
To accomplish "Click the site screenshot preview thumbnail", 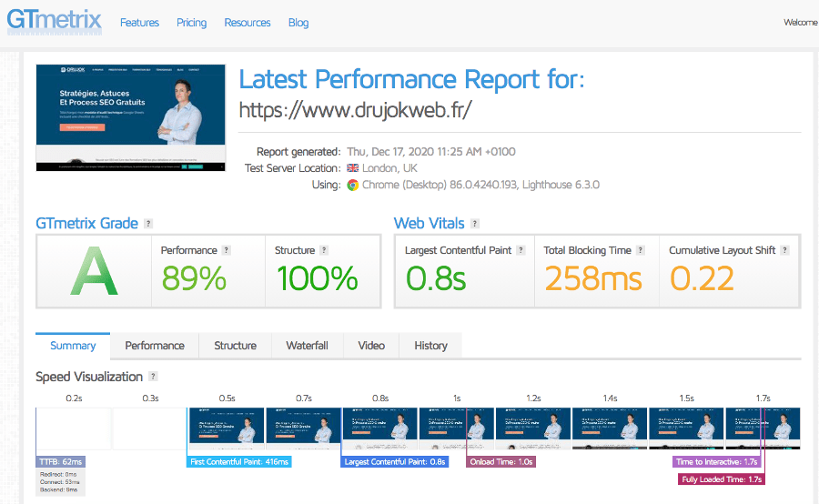I will [x=130, y=117].
